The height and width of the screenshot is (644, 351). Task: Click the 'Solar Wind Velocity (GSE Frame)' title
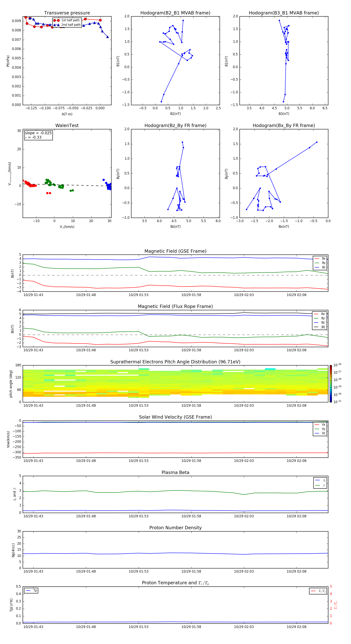(x=175, y=417)
